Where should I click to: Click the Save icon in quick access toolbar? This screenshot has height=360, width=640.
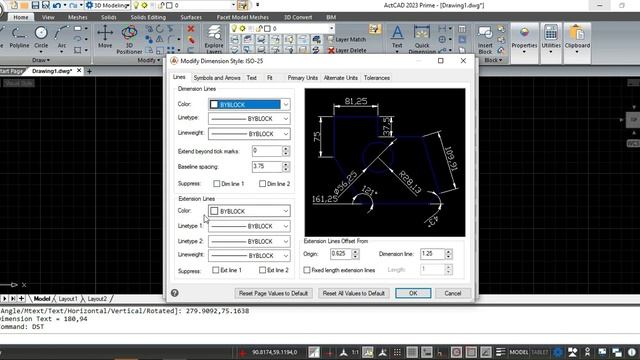[35, 5]
